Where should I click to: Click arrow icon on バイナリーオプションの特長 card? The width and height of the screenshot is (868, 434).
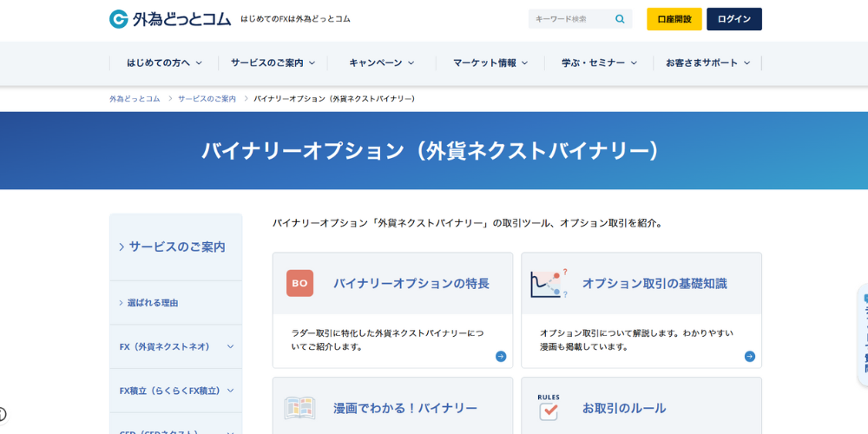pos(501,357)
